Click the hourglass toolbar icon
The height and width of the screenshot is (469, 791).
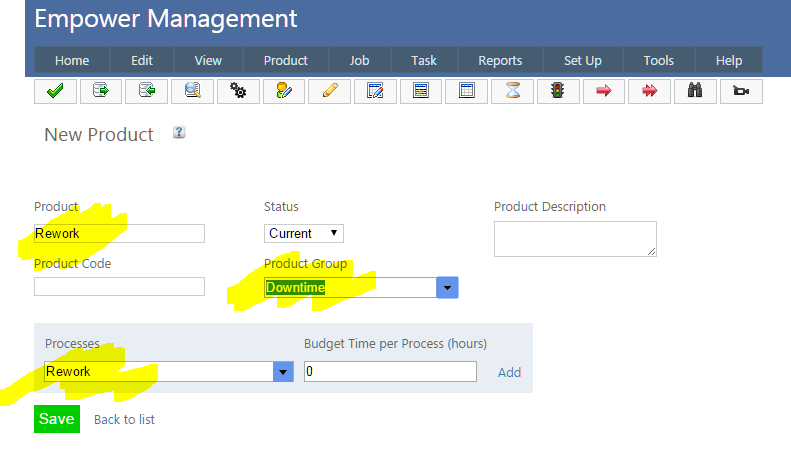[512, 91]
